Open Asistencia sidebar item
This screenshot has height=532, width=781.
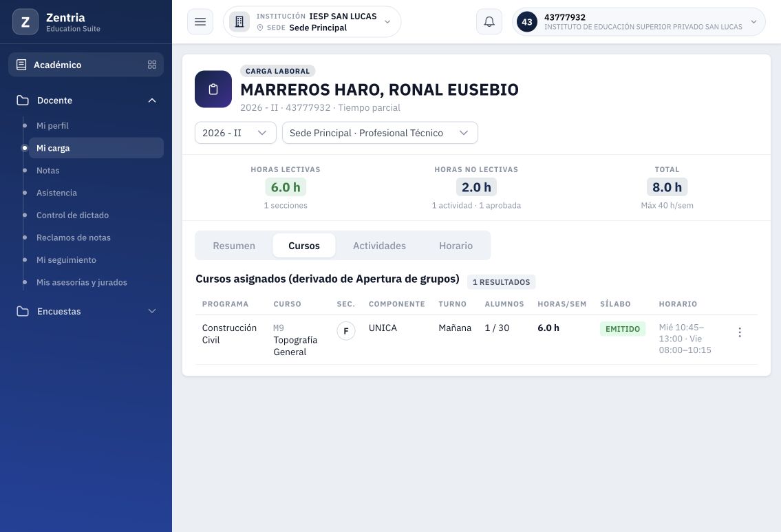click(x=57, y=193)
